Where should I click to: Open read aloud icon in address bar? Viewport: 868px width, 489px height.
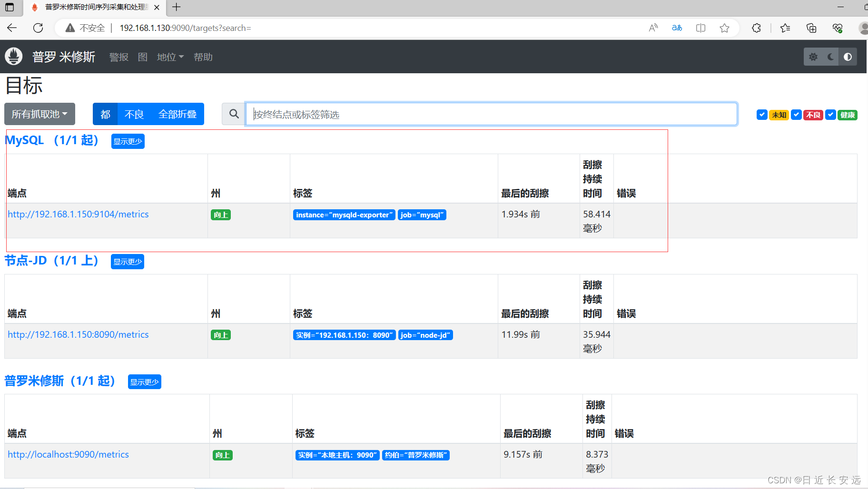(x=653, y=28)
